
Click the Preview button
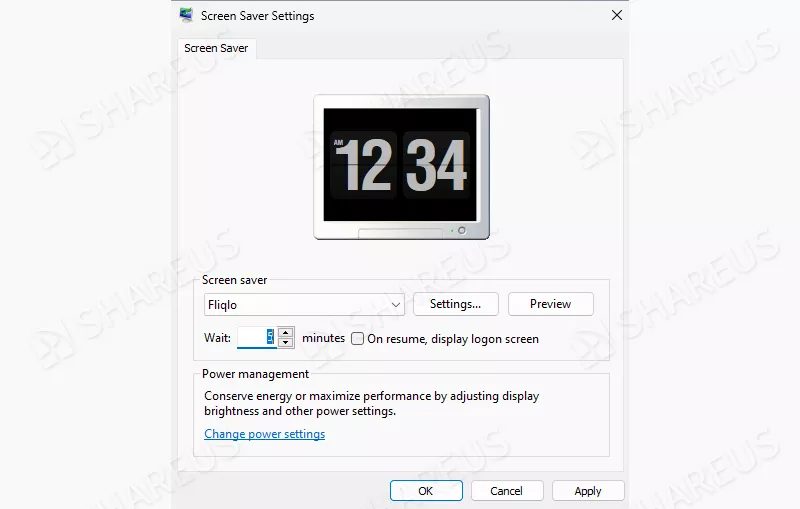(551, 304)
